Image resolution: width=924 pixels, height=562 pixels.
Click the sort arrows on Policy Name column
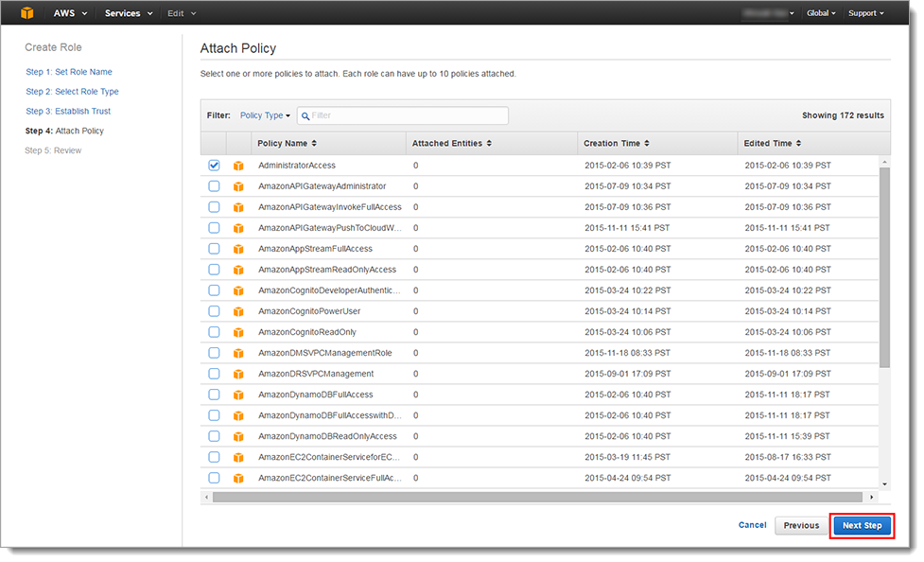pos(314,144)
